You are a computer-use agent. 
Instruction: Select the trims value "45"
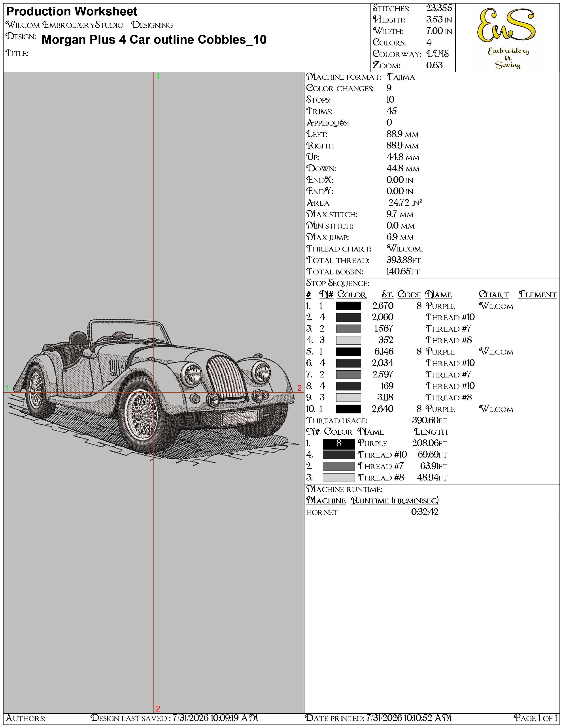pyautogui.click(x=392, y=111)
